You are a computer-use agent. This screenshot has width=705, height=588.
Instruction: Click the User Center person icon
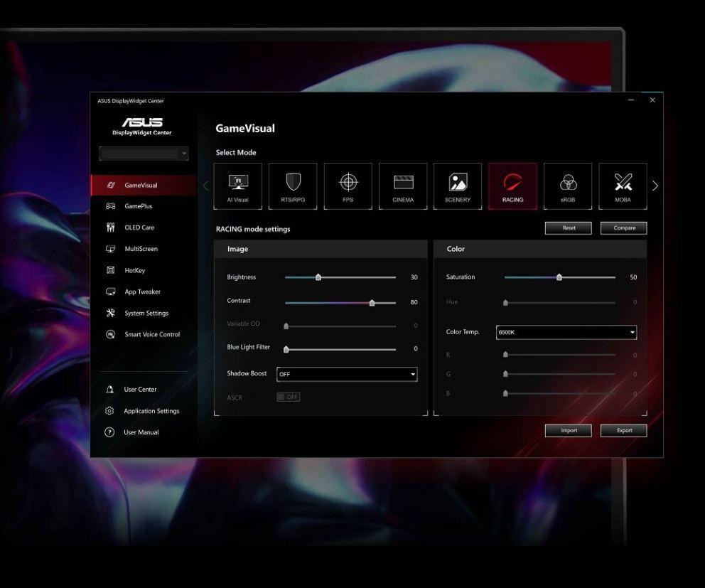(109, 389)
